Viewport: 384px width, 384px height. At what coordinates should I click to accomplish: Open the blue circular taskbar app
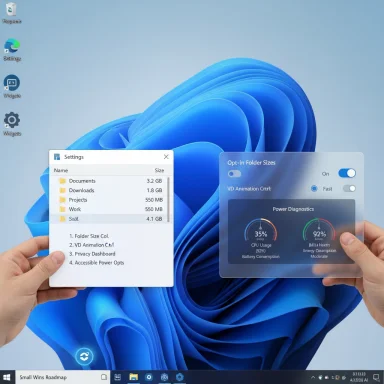pyautogui.click(x=149, y=377)
